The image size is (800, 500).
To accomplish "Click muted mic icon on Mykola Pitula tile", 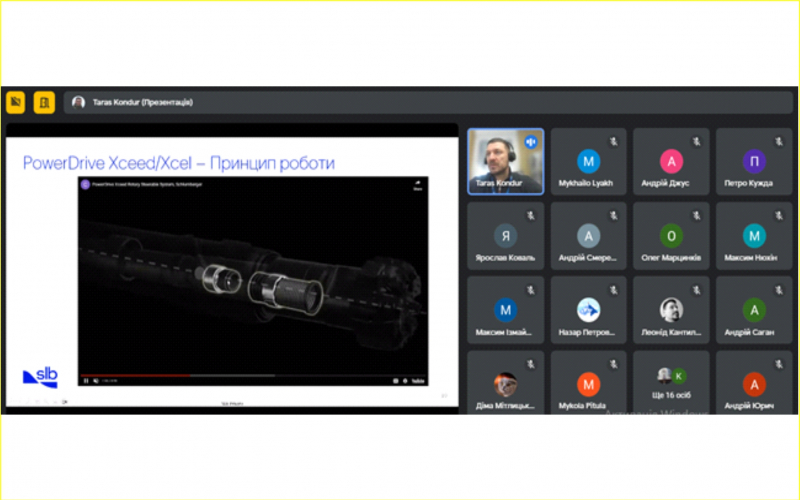I will 613,364.
